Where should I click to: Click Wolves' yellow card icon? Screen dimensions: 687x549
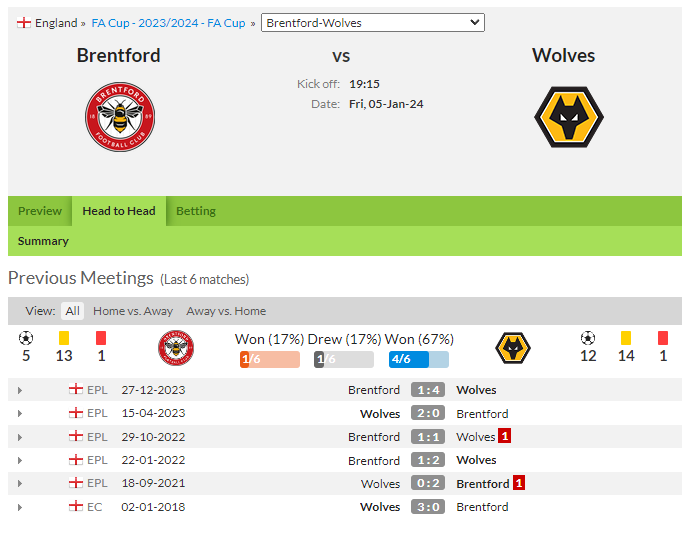coord(626,338)
